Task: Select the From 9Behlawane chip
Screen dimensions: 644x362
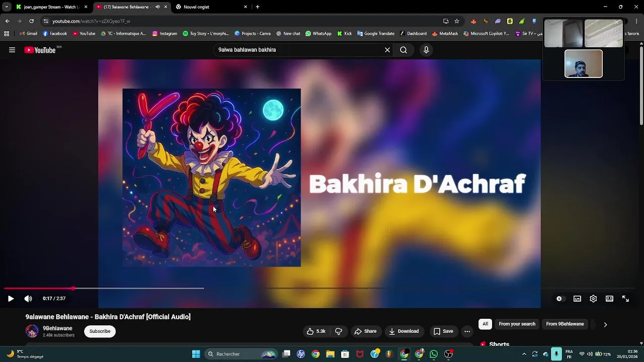Action: [x=565, y=324]
